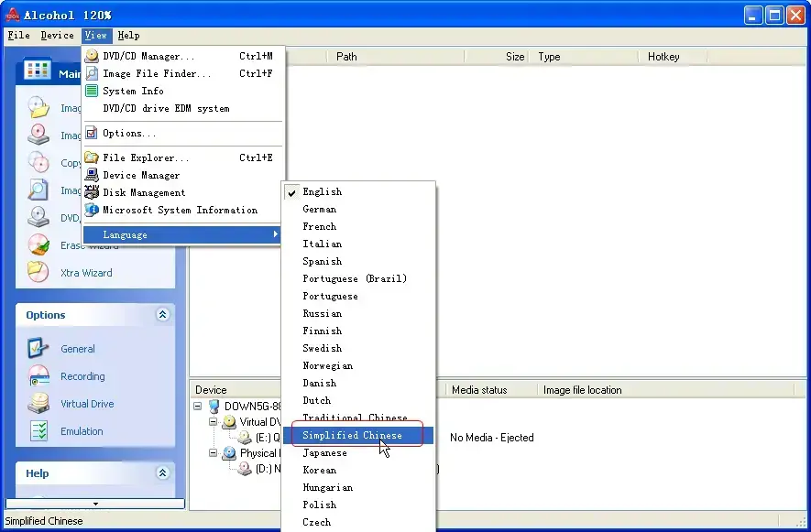Sort list by Hotkey column header
This screenshot has height=532, width=811.
click(673, 57)
